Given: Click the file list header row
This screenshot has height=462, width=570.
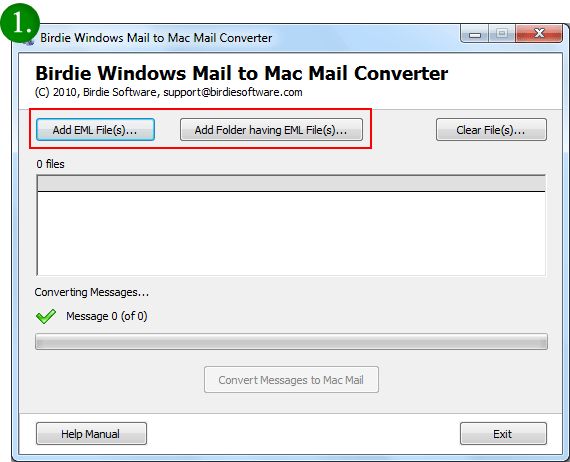Looking at the screenshot, I should (291, 183).
